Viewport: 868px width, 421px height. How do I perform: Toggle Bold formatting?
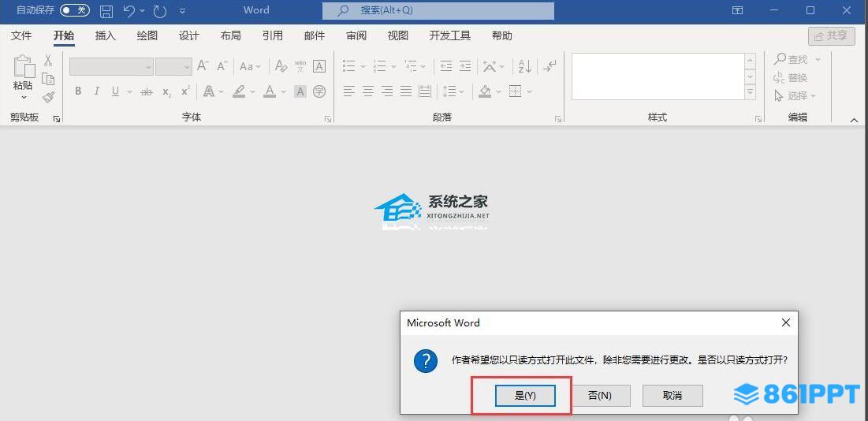pyautogui.click(x=78, y=91)
